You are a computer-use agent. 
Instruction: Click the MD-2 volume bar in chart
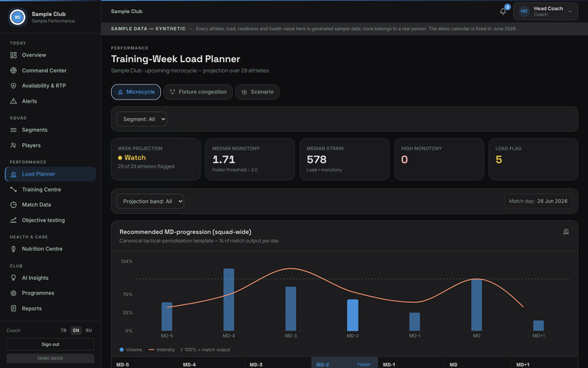pos(352,315)
